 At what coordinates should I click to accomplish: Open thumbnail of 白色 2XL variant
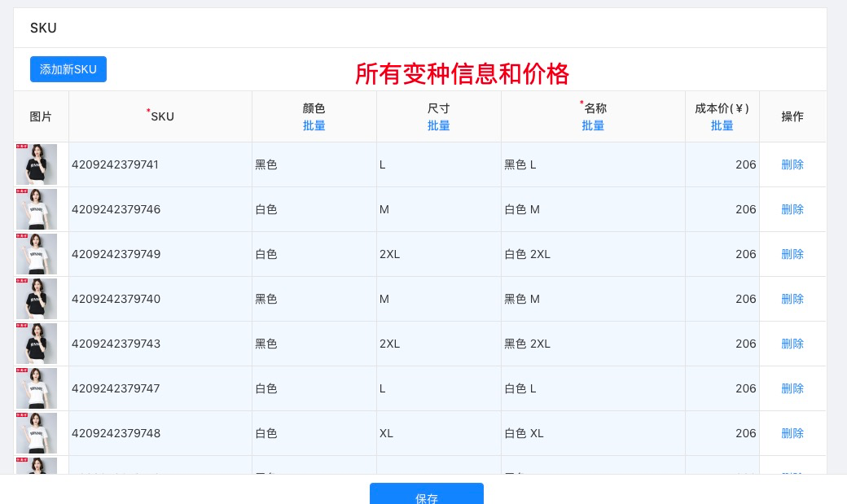pyautogui.click(x=37, y=254)
